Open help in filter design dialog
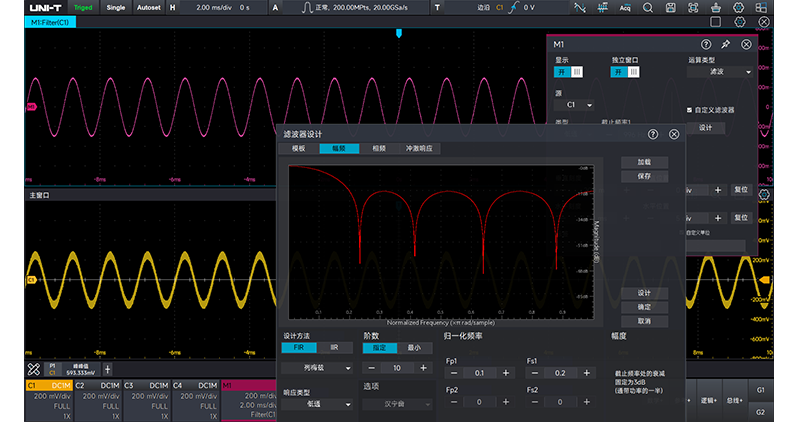Image resolution: width=800 pixels, height=422 pixels. click(653, 133)
